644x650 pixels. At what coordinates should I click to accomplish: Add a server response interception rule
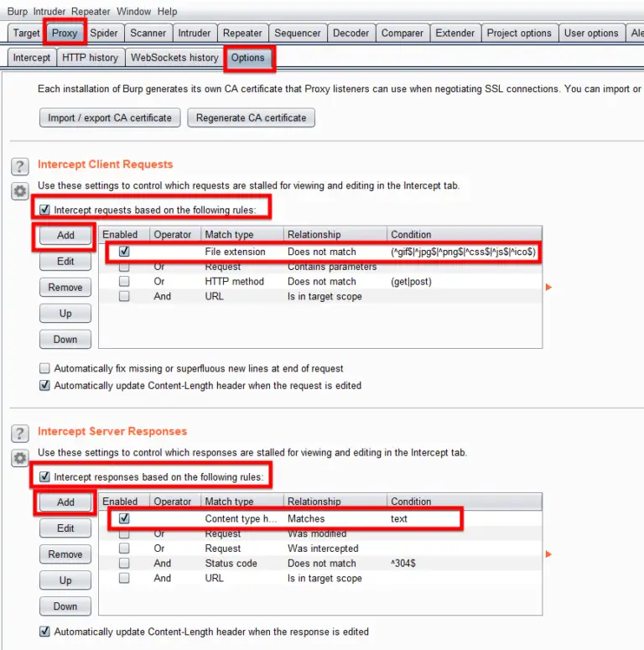pos(65,502)
